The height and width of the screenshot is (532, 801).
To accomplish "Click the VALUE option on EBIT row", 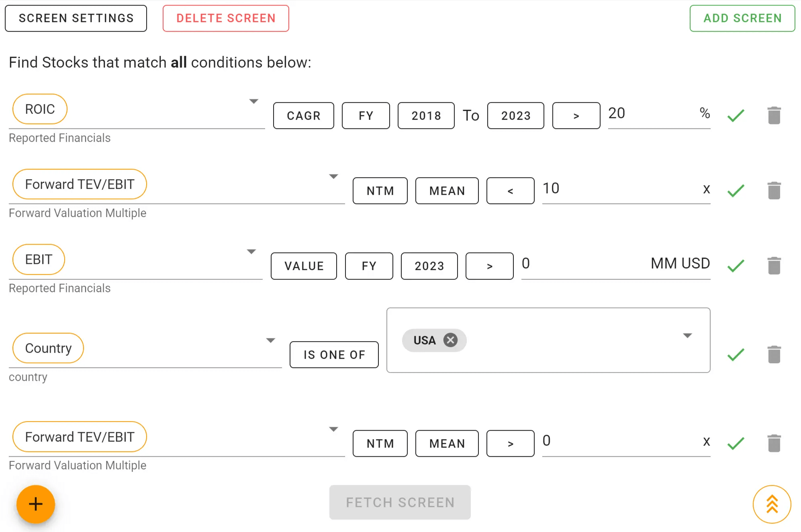I will click(304, 266).
